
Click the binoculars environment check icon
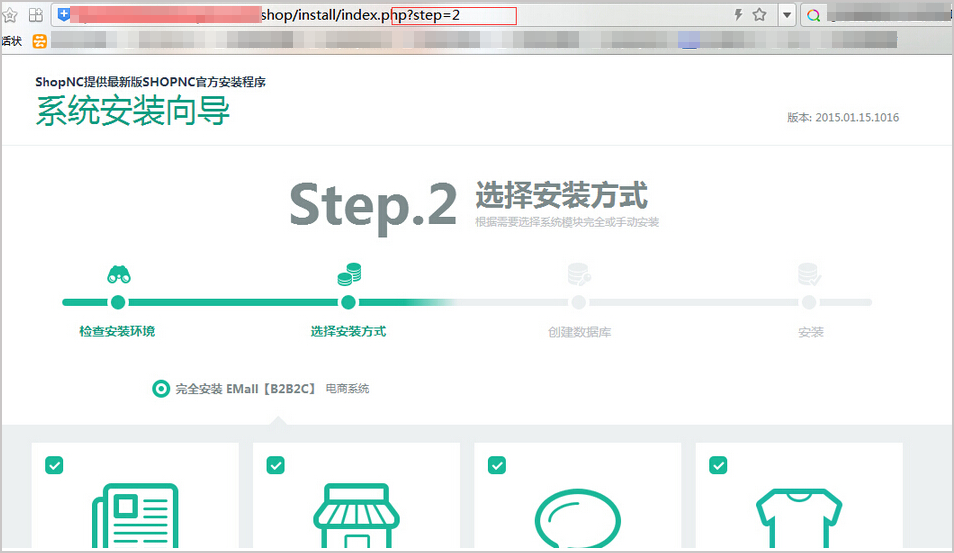click(119, 275)
